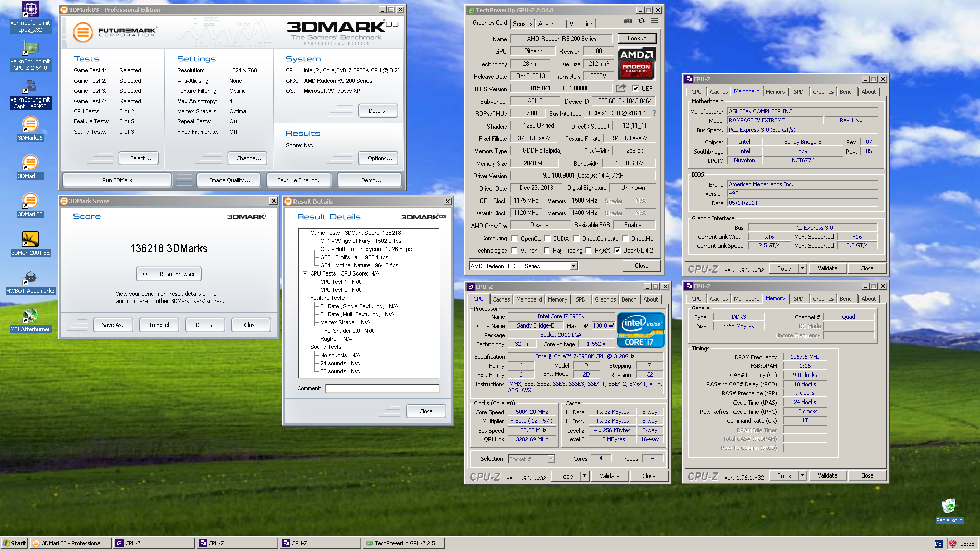Switch to the Sensors tab in GPU-Z
The height and width of the screenshot is (551, 980).
pyautogui.click(x=523, y=23)
